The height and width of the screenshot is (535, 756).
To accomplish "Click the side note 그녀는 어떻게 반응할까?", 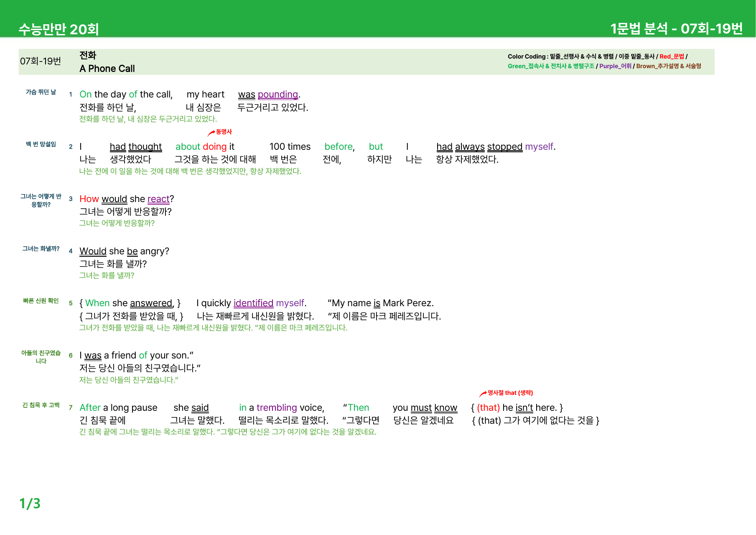I will [x=41, y=200].
